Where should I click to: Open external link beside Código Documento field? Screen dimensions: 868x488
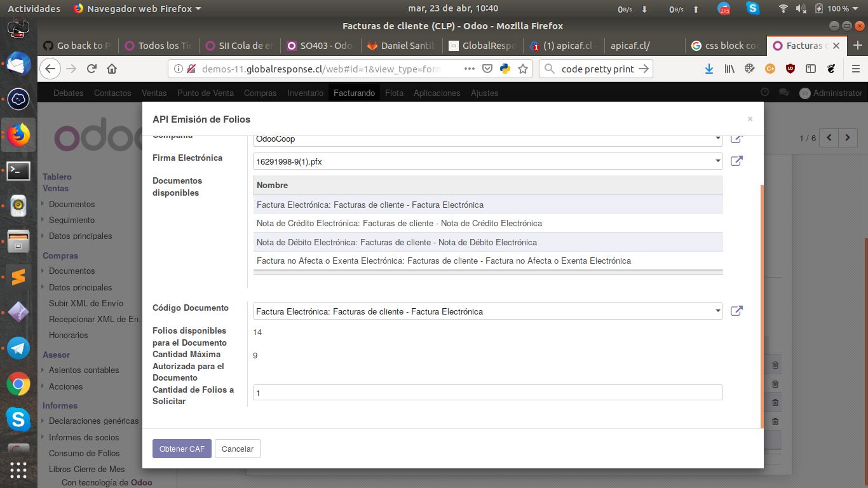(x=736, y=311)
